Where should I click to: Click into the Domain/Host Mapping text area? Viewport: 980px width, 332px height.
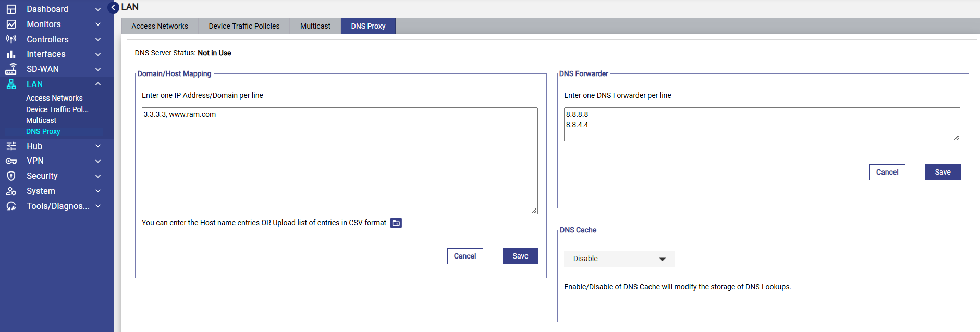click(339, 161)
